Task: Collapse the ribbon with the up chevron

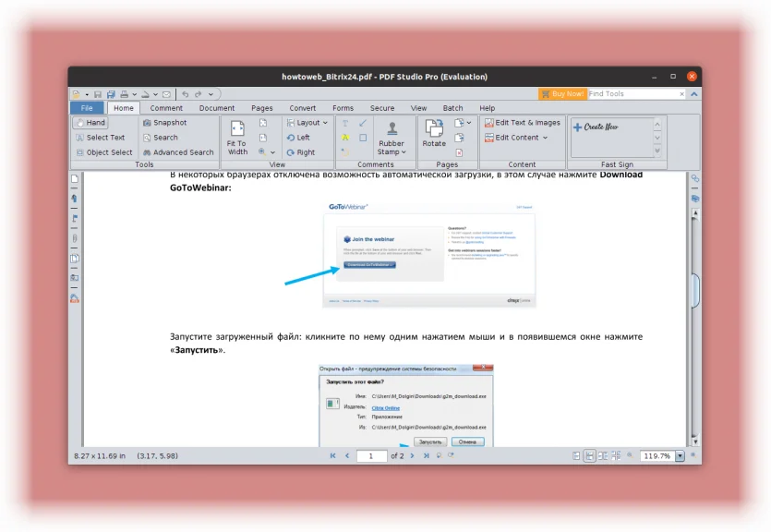Action: [x=694, y=94]
